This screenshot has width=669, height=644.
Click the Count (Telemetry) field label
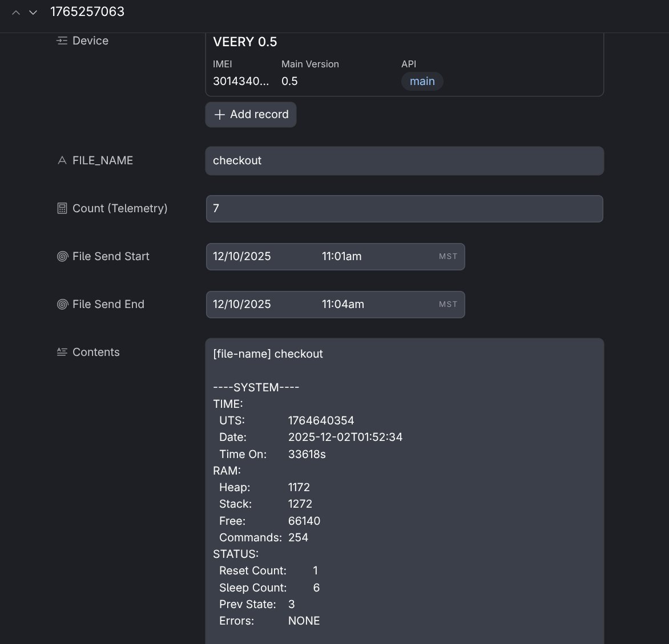[120, 208]
